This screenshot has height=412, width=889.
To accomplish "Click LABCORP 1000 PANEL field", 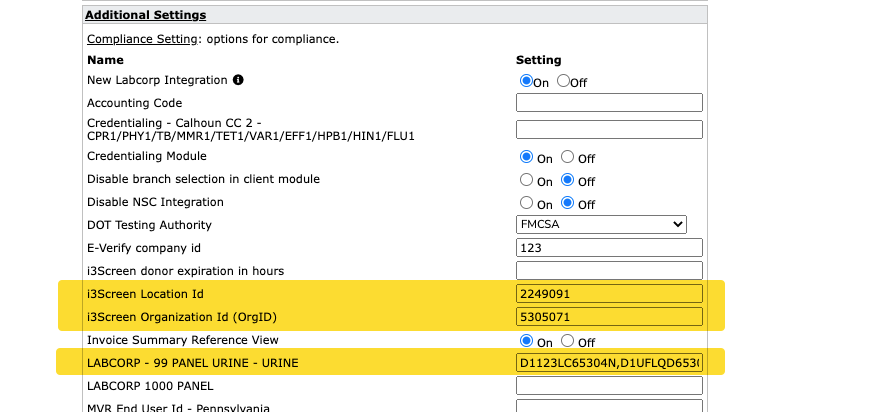I will point(609,386).
